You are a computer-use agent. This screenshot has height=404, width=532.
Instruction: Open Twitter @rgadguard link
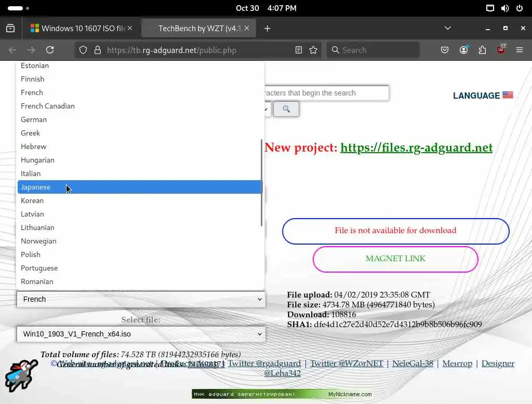(x=264, y=363)
